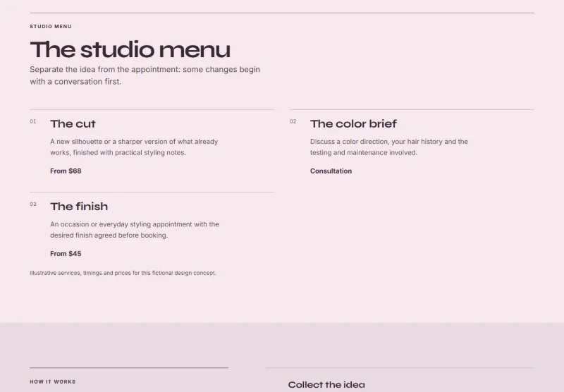Click the 'Consultation' label under color brief

(331, 171)
